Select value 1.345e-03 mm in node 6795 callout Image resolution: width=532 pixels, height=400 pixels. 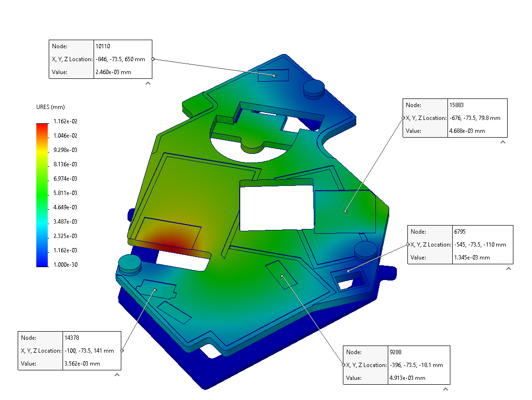pyautogui.click(x=472, y=258)
